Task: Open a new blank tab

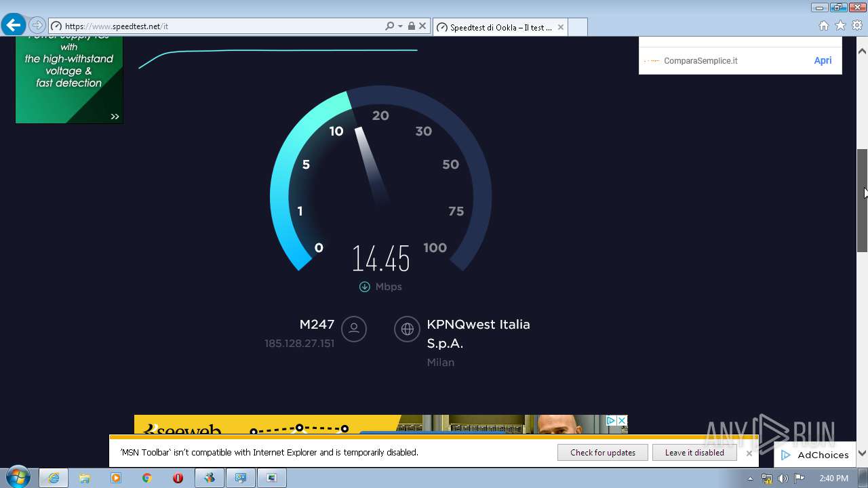Action: click(577, 27)
